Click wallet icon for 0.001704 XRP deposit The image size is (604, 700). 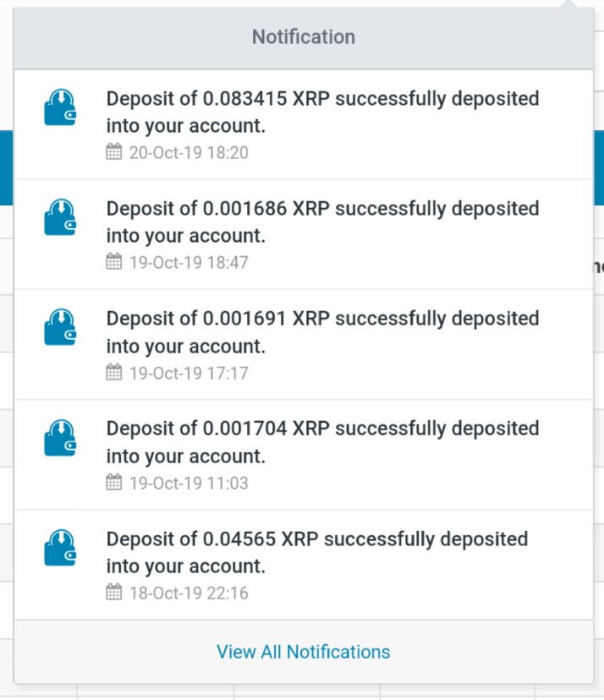(60, 438)
